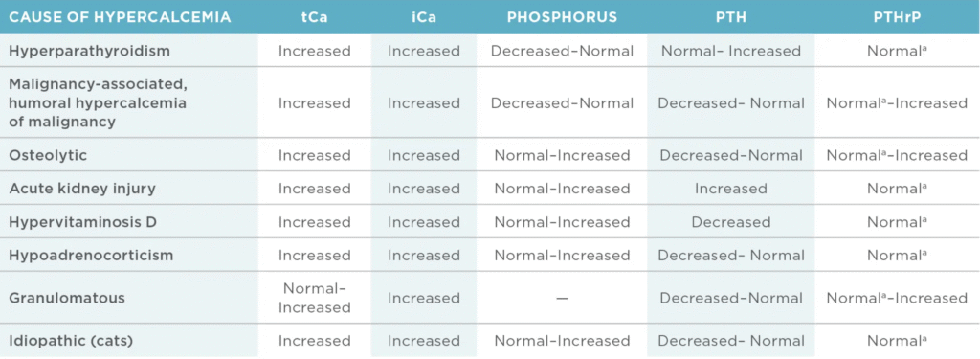Click the Normal- Increased PTH cell for Hyperparathyroidism
This screenshot has height=359, width=980.
click(x=730, y=51)
